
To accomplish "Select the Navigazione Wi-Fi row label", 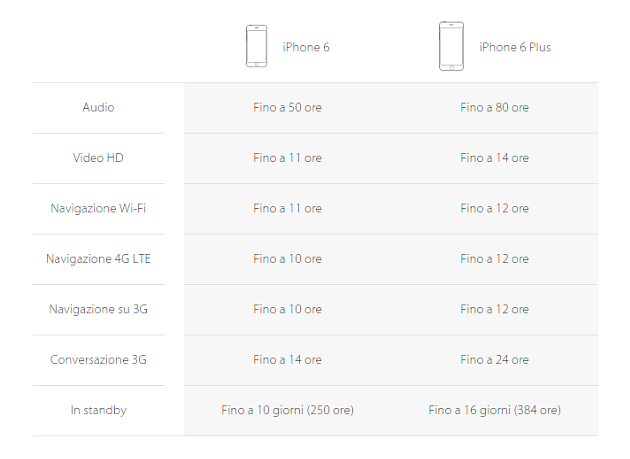I will pyautogui.click(x=98, y=208).
